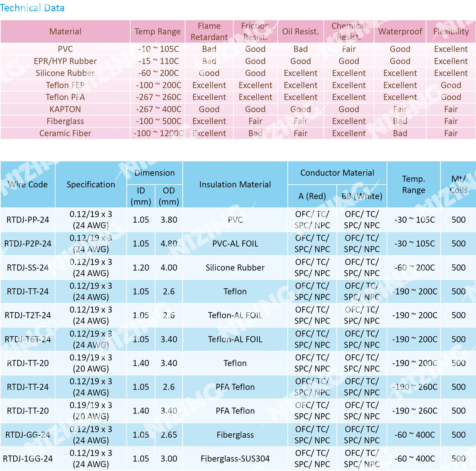
Task: Click '500' coils value in RTDJ-PP-24 row
Action: coord(458,220)
